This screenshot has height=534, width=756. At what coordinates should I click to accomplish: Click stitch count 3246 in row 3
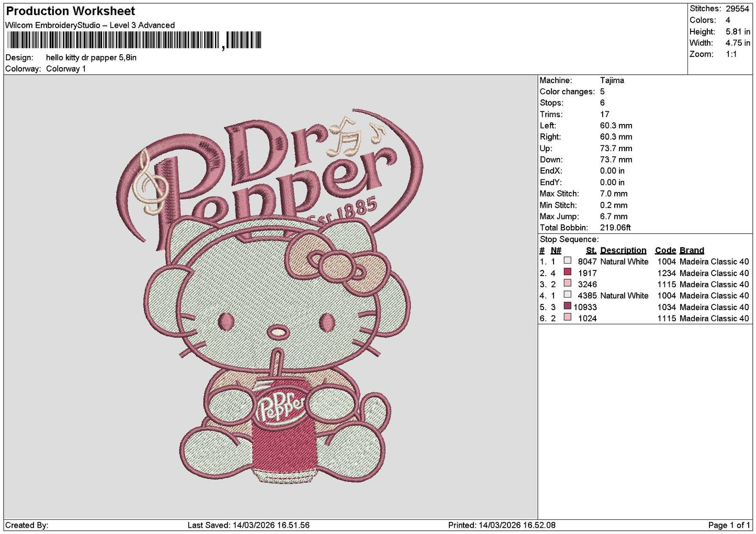click(587, 285)
